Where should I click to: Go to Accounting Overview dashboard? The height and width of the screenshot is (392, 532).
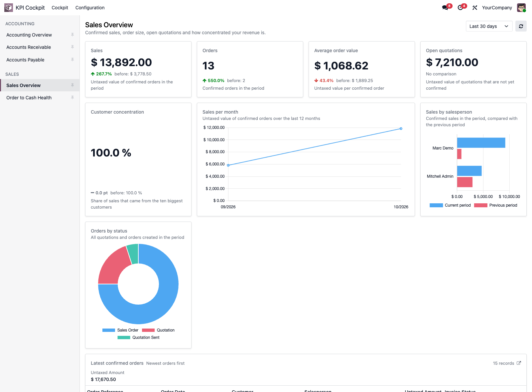[29, 35]
